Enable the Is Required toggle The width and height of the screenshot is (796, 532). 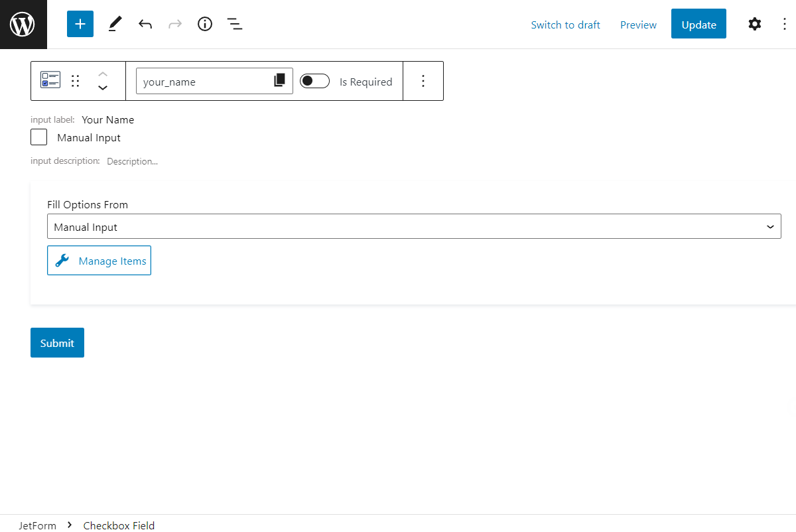click(314, 80)
